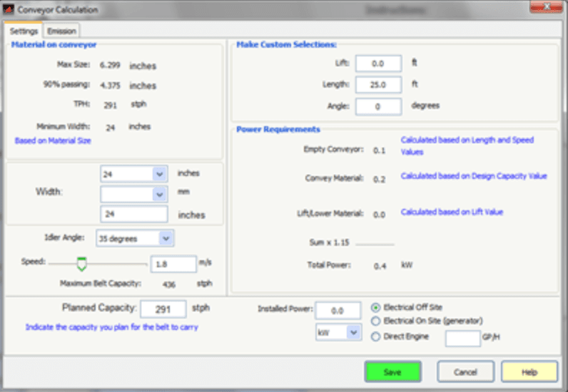The width and height of the screenshot is (568, 392).
Task: Choose the Direct Engine radio option
Action: pyautogui.click(x=376, y=336)
